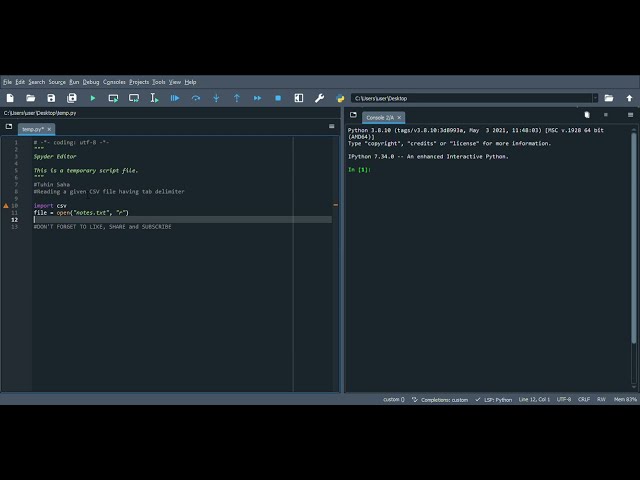Click the Completions: custom status item
This screenshot has width=640, height=480.
[x=440, y=400]
